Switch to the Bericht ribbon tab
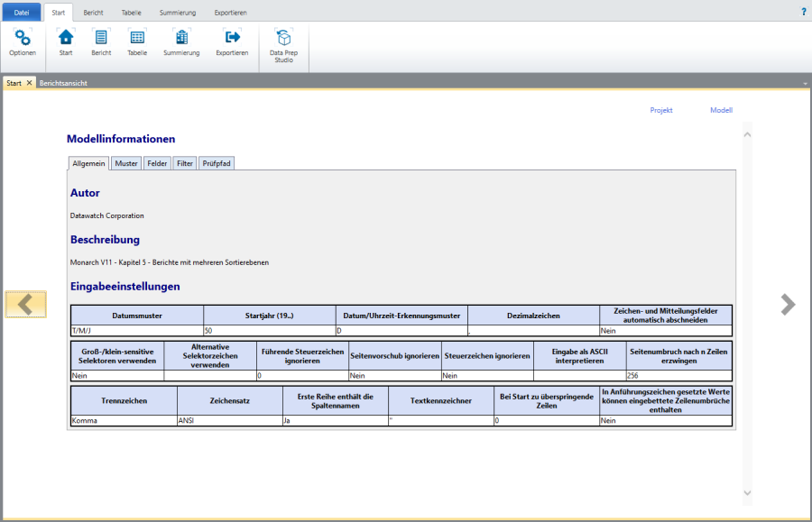Image resolution: width=812 pixels, height=522 pixels. point(92,13)
